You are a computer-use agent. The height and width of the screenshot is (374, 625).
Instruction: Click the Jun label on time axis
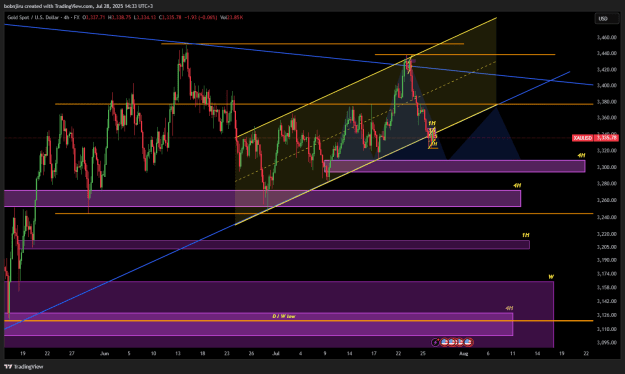coord(104,353)
